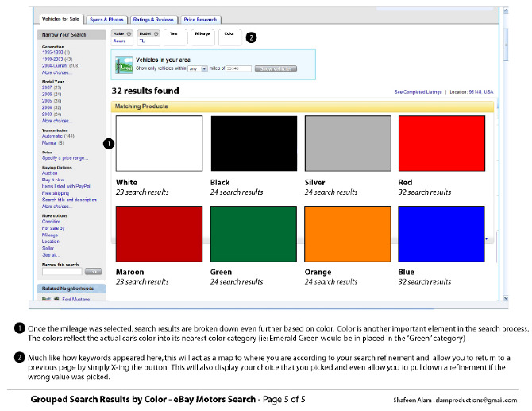Expand More choices under Generation
Image resolution: width=532 pixels, height=411 pixels.
tap(57, 72)
